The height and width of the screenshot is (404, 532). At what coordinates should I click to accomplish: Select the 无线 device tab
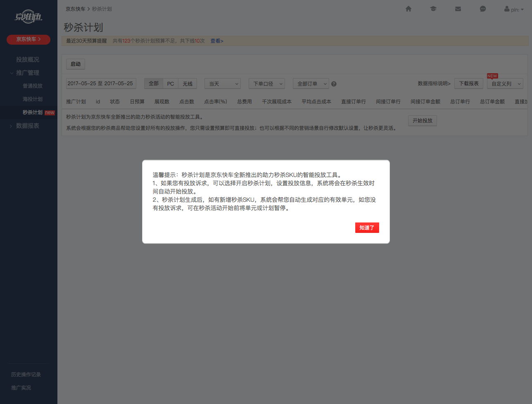(188, 84)
